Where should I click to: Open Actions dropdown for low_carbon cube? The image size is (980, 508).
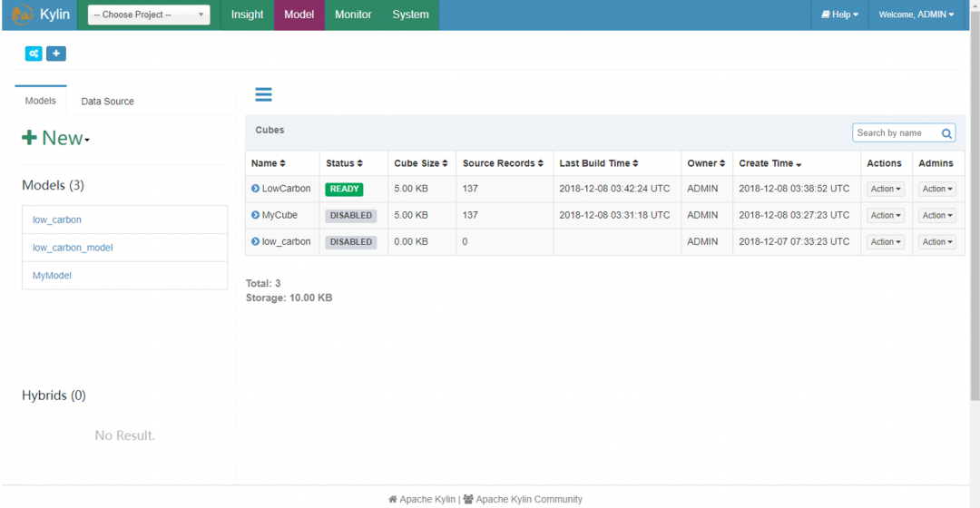886,242
